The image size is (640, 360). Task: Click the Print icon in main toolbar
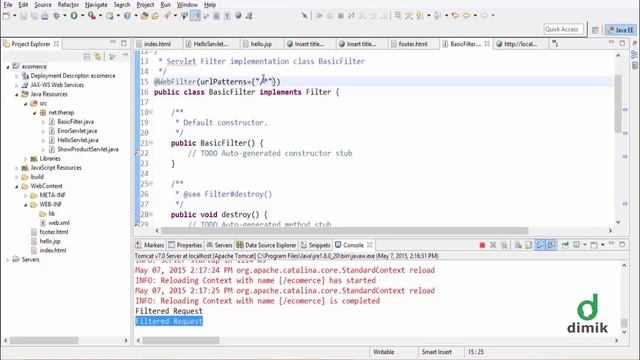pyautogui.click(x=44, y=16)
